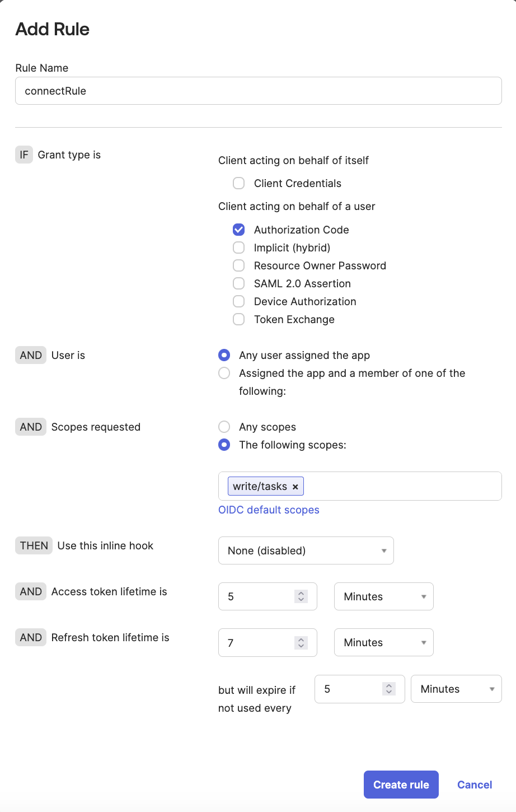Select 'Any user assigned the app'
The width and height of the screenshot is (516, 812).
[224, 355]
